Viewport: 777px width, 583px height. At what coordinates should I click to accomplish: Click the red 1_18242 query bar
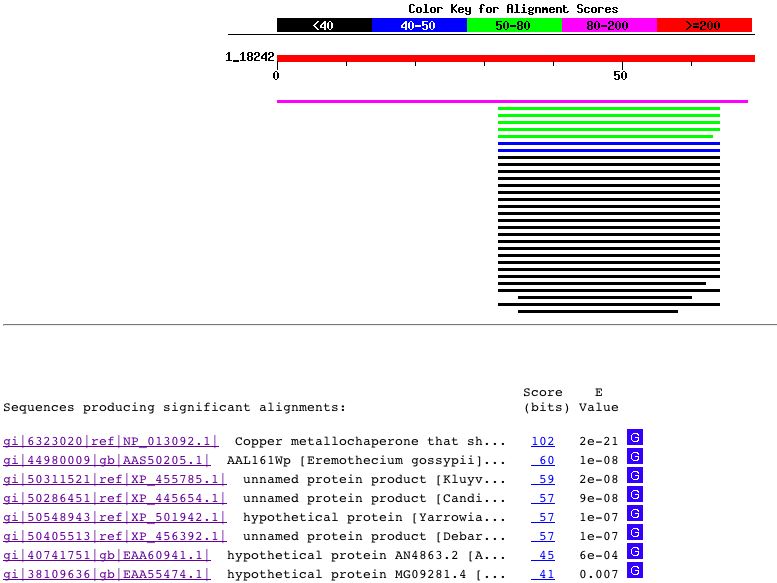point(515,58)
